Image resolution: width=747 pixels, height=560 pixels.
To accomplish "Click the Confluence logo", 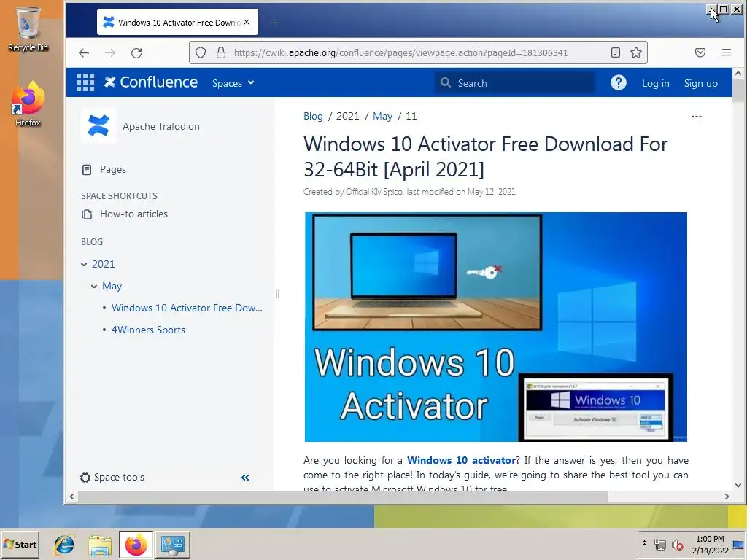I will (151, 82).
